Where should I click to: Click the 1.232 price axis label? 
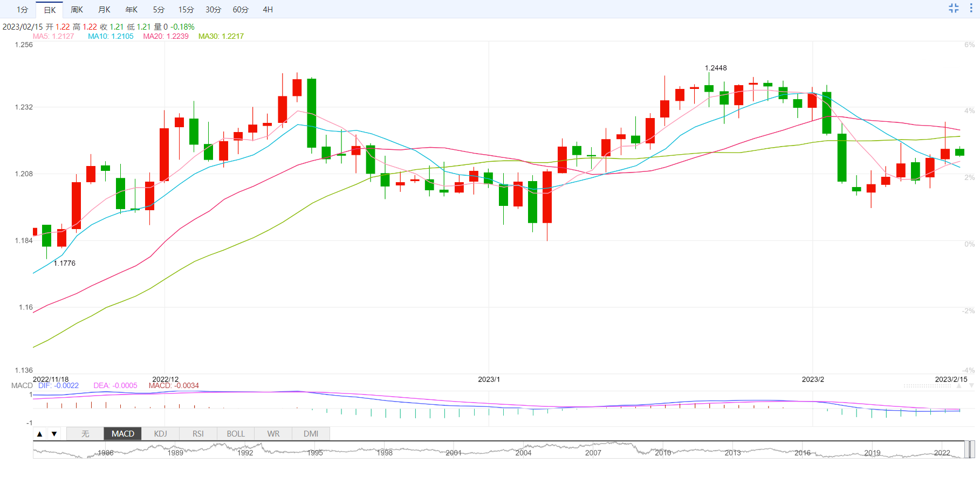tap(24, 107)
